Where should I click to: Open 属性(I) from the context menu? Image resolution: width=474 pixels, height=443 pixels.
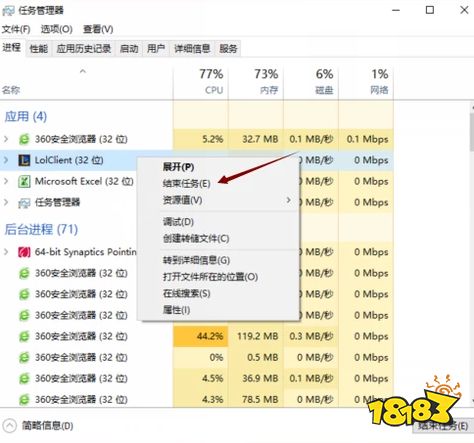click(x=176, y=310)
